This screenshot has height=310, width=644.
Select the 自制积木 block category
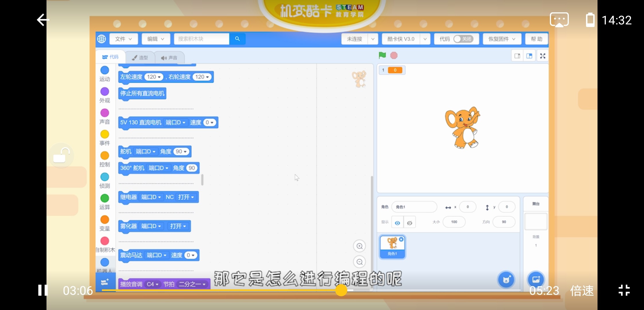click(105, 245)
